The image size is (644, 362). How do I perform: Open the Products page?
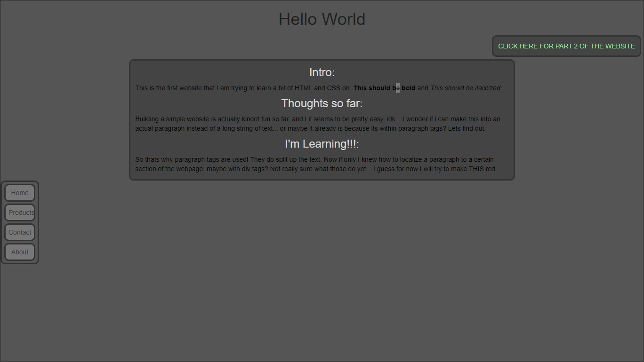coord(20,212)
